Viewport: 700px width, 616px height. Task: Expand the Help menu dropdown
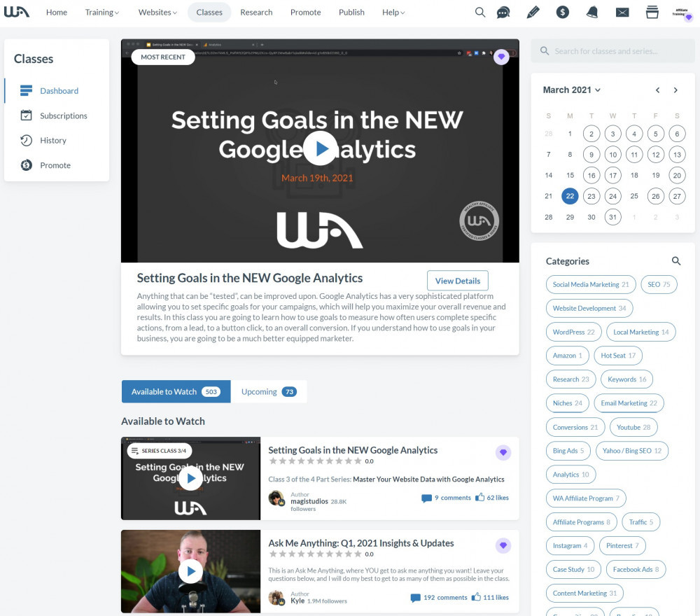(x=393, y=13)
